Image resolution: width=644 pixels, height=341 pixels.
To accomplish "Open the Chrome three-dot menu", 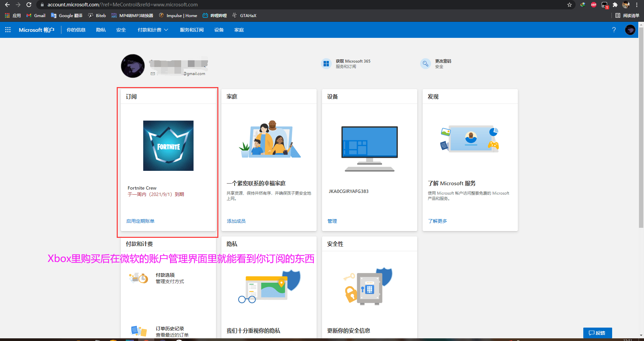I will 637,5.
